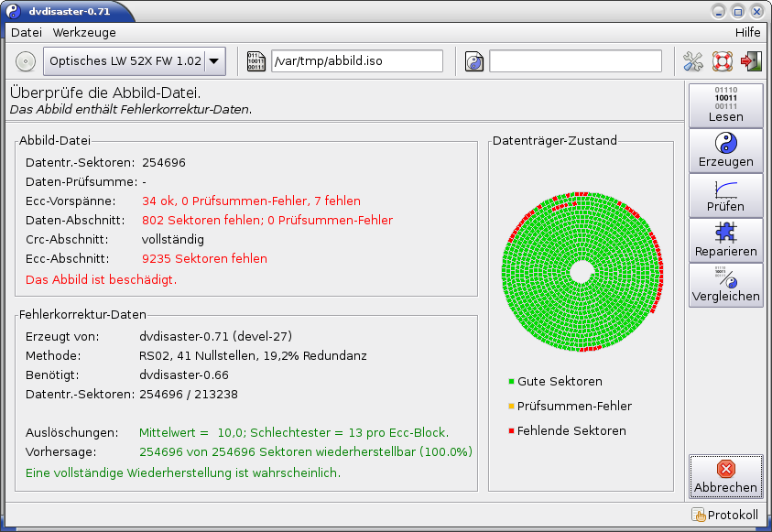Click the green Gute Sektoren legend swatch
The height and width of the screenshot is (532, 772).
pyautogui.click(x=511, y=382)
